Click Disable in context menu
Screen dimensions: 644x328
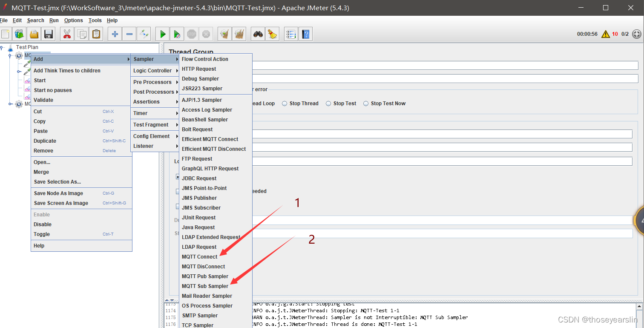81,224
